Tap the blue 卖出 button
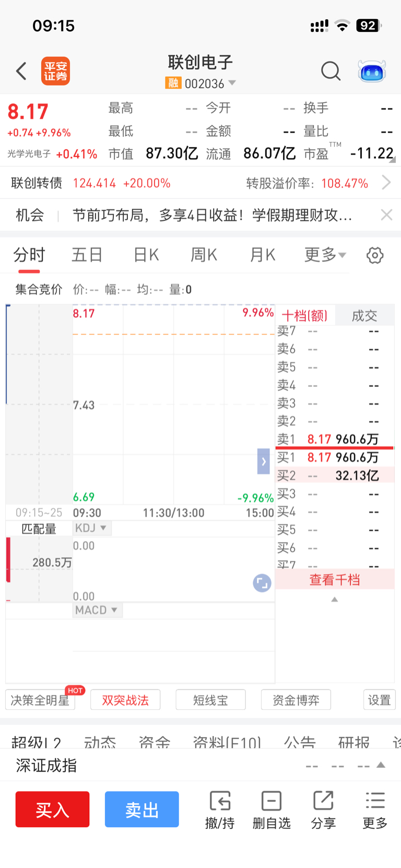 pos(142,810)
